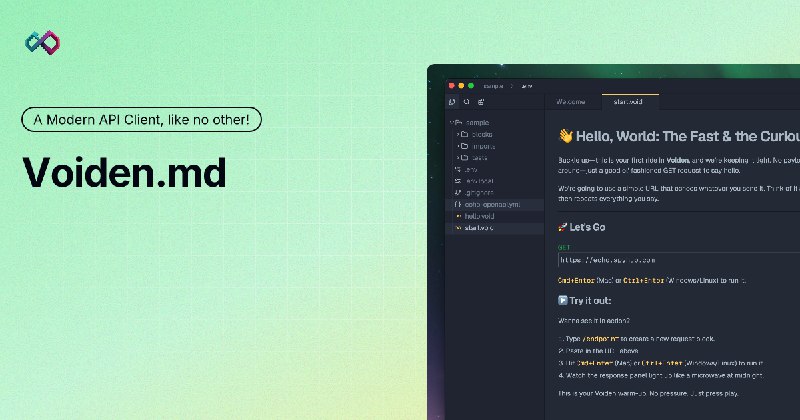Viewport: 800px width, 420px height.
Task: Click the folder icon of the blocks row
Action: [464, 134]
